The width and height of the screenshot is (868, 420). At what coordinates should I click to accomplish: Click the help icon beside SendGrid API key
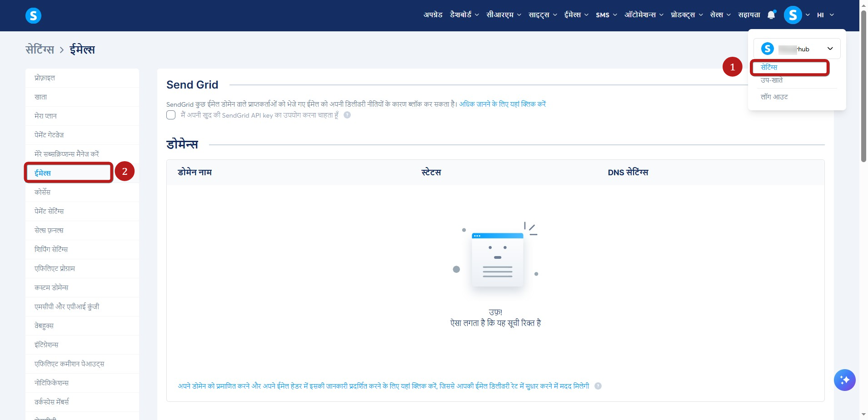coord(347,115)
